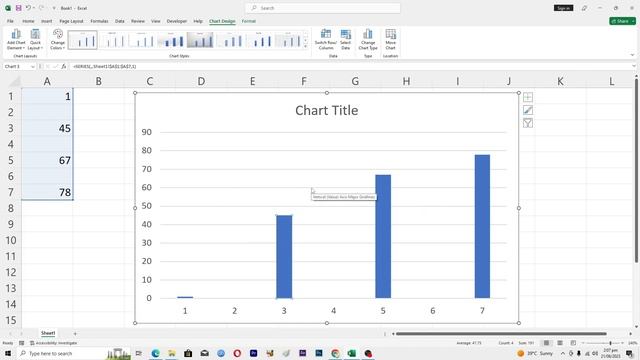Select the Chart Title text

point(327,110)
